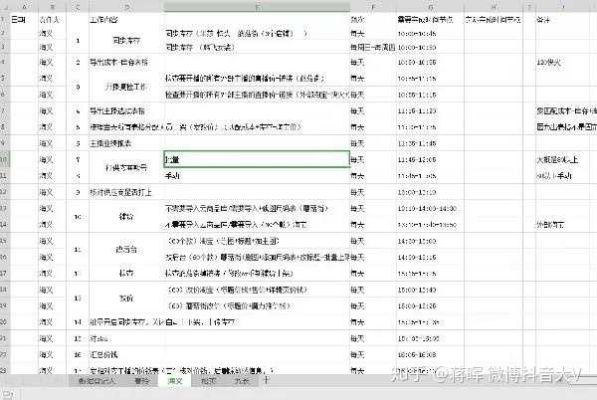Select the 海义 cell in row 2

(52, 33)
